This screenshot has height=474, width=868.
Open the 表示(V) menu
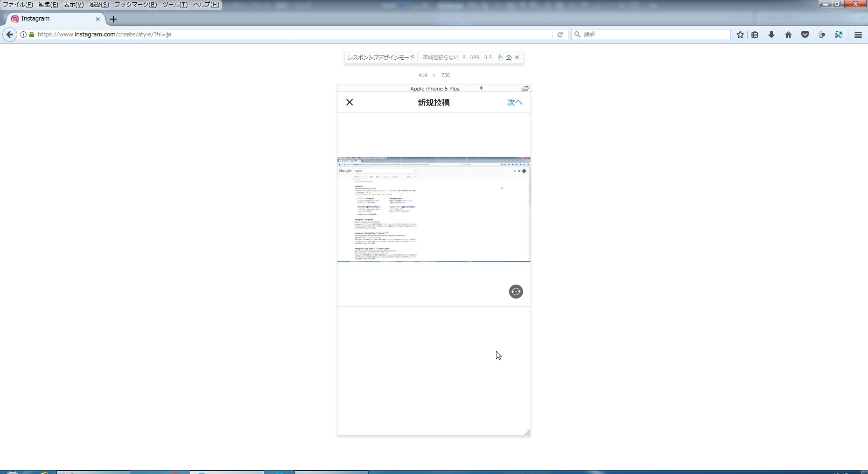click(x=74, y=5)
